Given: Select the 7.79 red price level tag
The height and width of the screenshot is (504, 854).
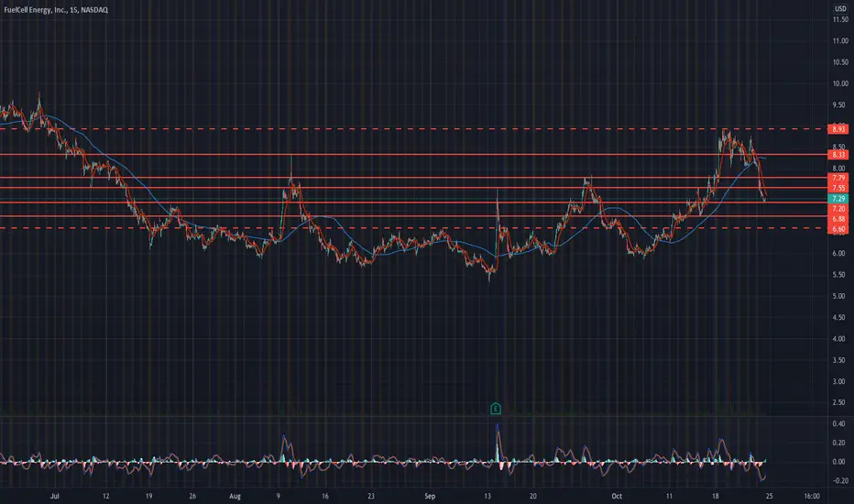Looking at the screenshot, I should (x=838, y=178).
